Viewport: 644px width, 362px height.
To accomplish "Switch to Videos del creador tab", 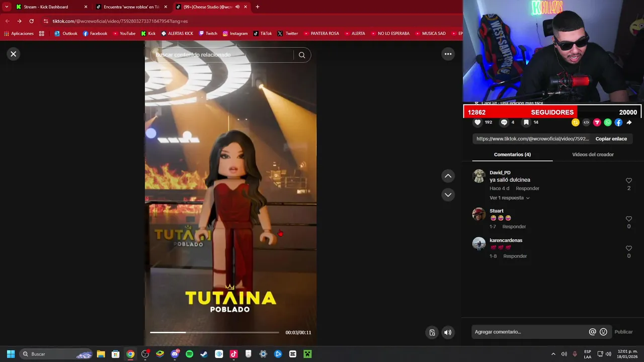I will pyautogui.click(x=593, y=154).
